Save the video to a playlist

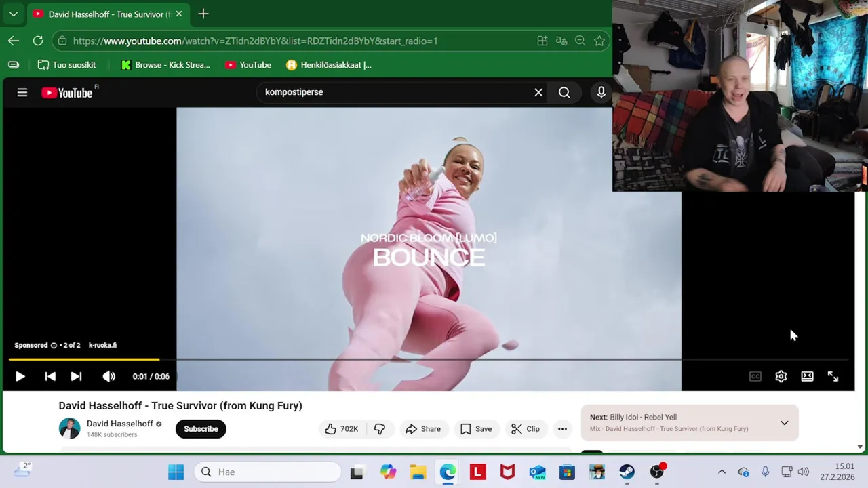(476, 428)
